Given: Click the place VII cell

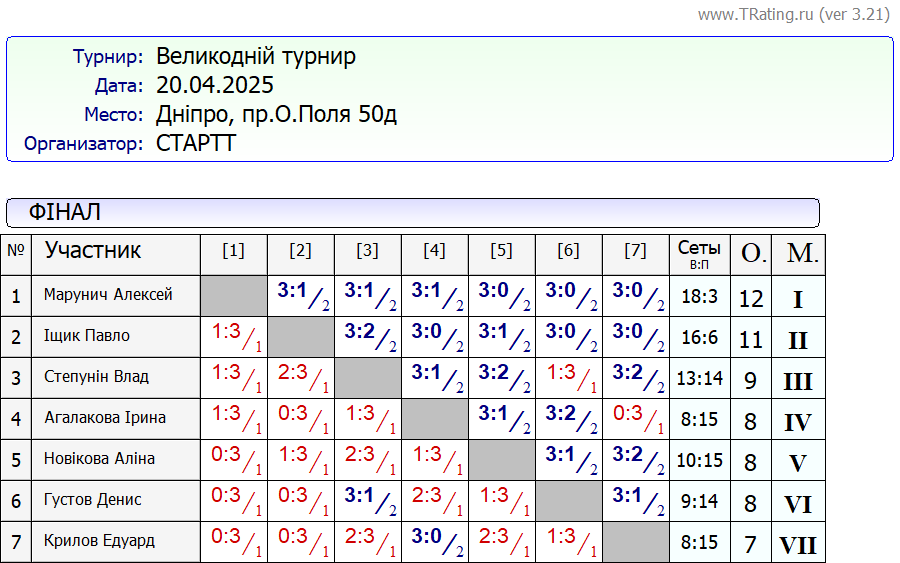Looking at the screenshot, I should pyautogui.click(x=797, y=546).
